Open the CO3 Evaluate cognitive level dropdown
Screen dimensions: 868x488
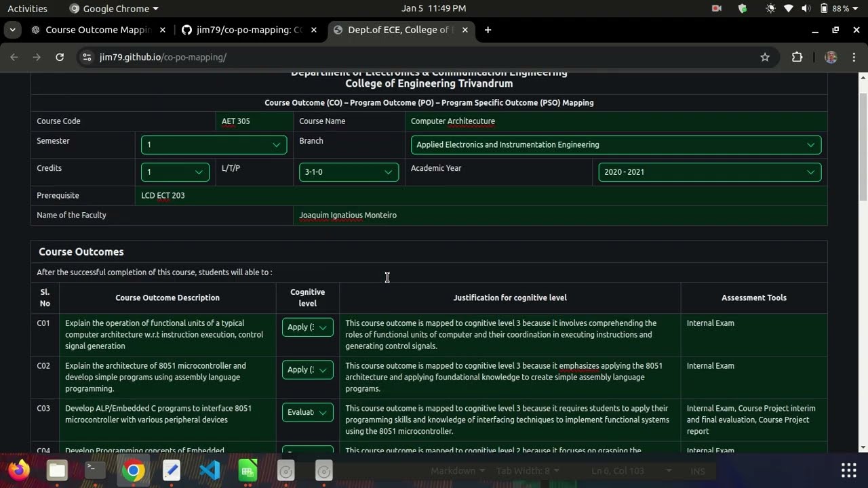[x=307, y=413]
